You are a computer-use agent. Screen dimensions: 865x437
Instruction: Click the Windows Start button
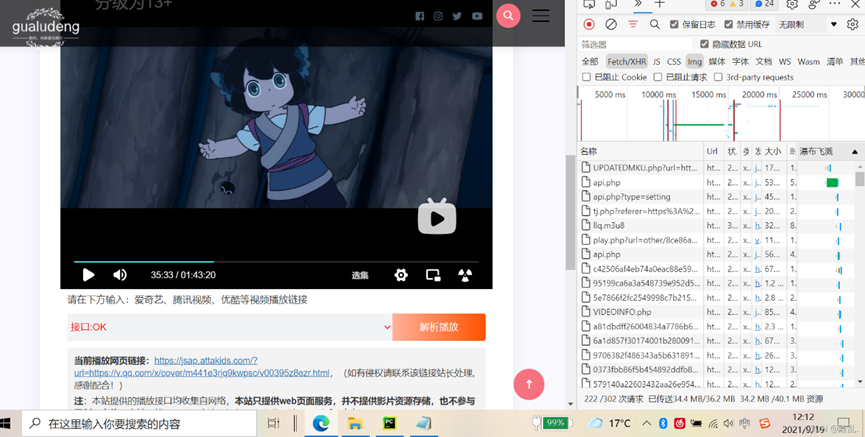click(x=6, y=423)
